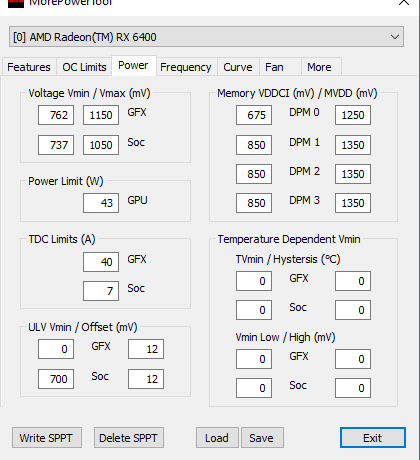Click the Vmin High GFX field

(x=353, y=359)
